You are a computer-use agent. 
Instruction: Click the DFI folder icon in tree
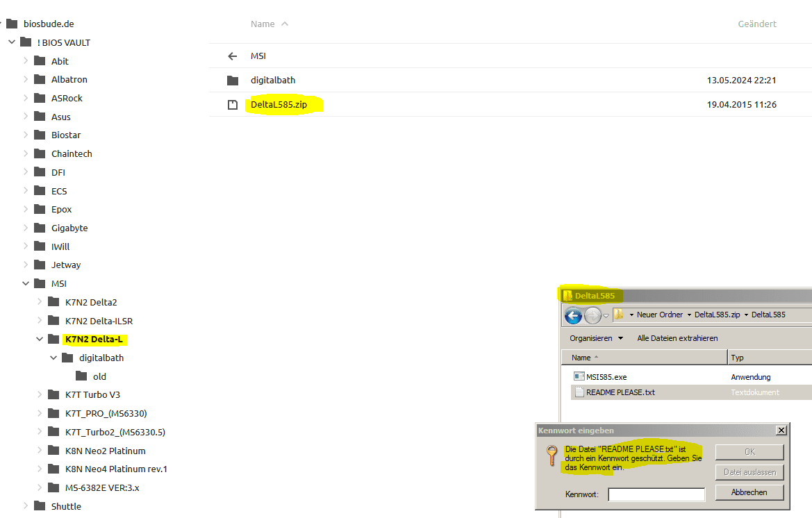pos(40,172)
